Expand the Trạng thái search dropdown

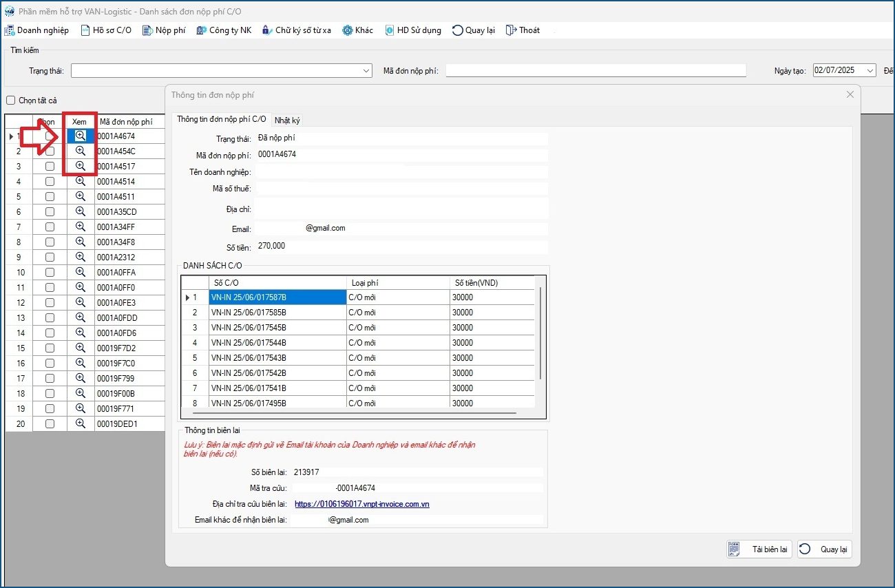(366, 71)
